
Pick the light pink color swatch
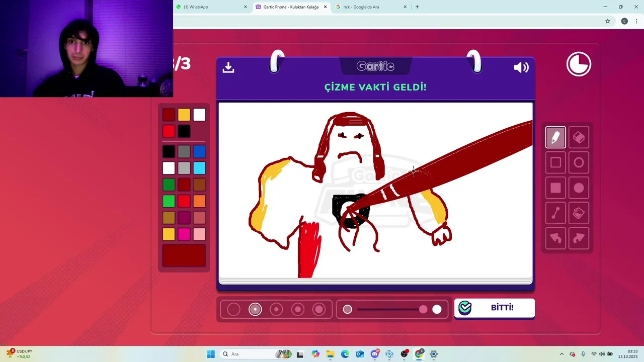pyautogui.click(x=199, y=234)
